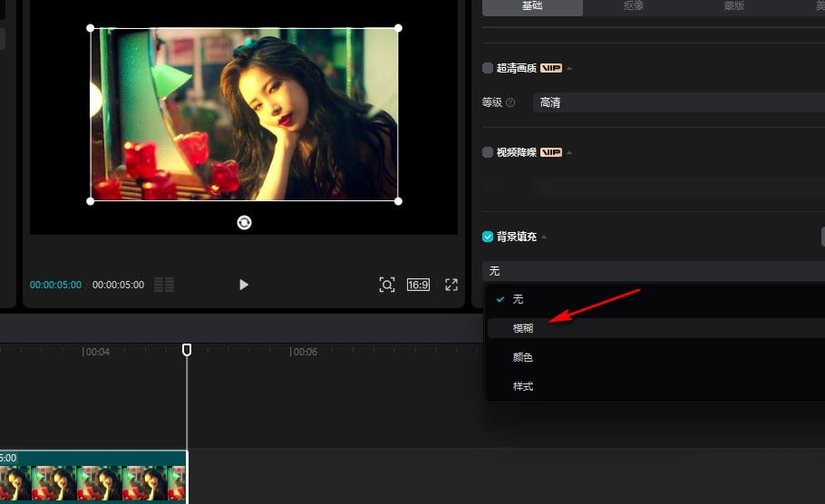825x504 pixels.
Task: Click the top-left corner resize handle
Action: point(91,28)
